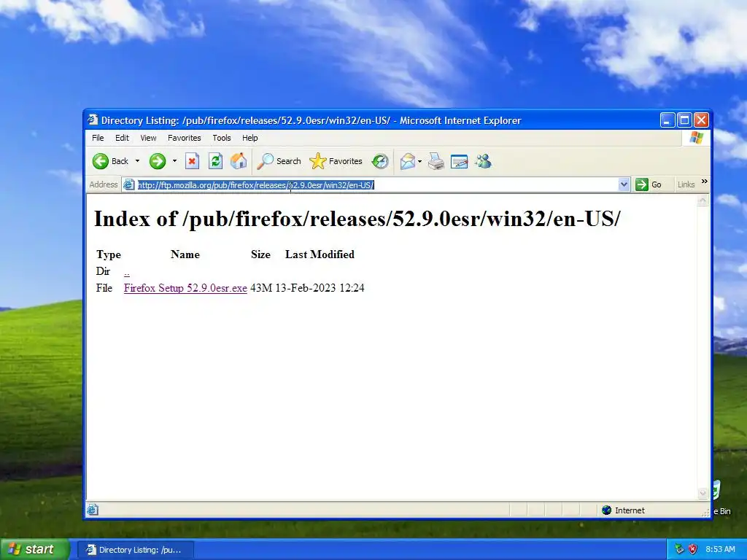Click the red security shield tray icon
Viewport: 747px width, 560px height.
click(x=693, y=550)
